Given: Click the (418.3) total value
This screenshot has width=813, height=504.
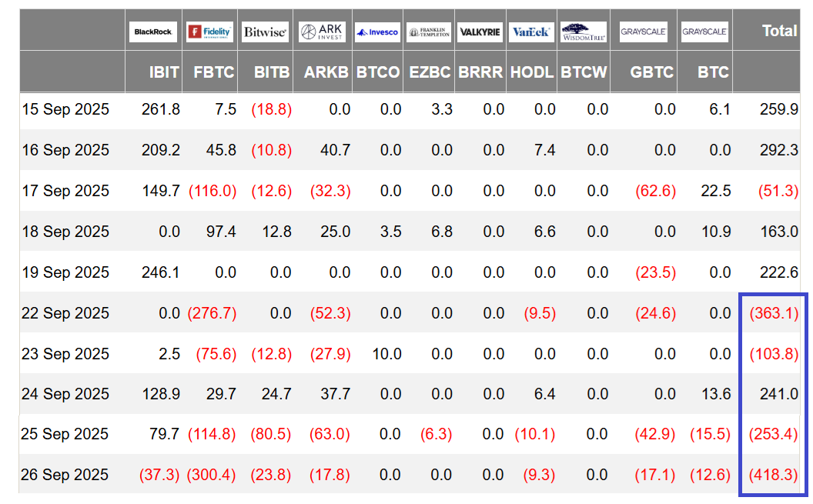Looking at the screenshot, I should 774,475.
